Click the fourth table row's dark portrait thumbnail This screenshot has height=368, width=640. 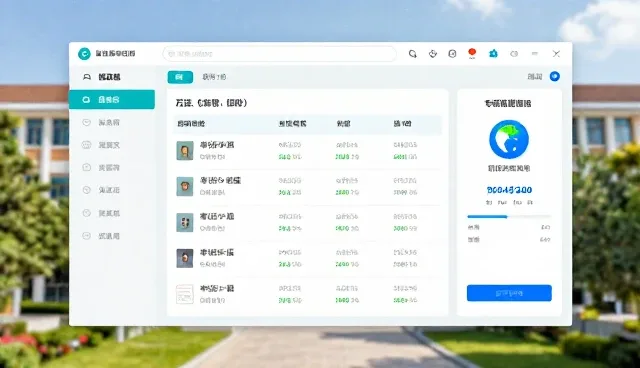(185, 258)
